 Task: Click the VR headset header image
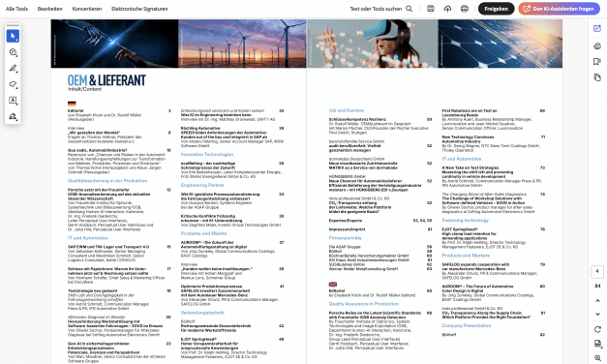coord(373,44)
